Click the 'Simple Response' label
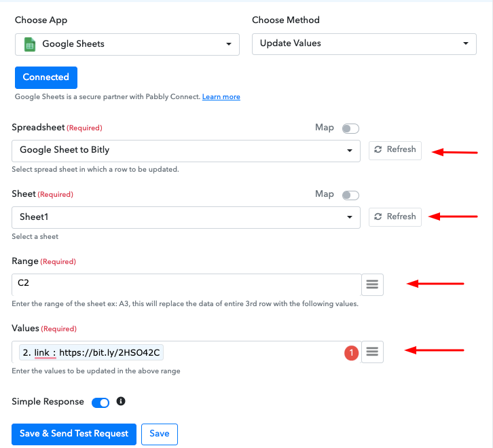 point(48,402)
